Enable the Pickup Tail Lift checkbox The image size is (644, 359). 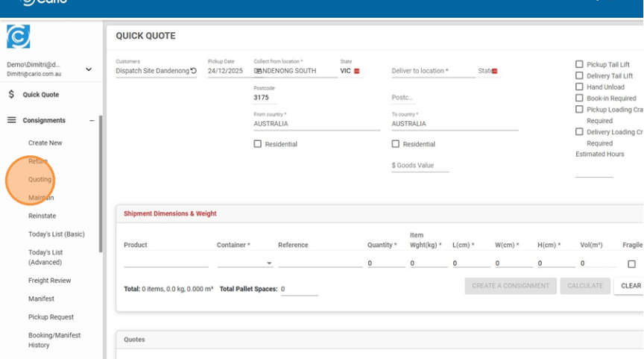click(579, 65)
